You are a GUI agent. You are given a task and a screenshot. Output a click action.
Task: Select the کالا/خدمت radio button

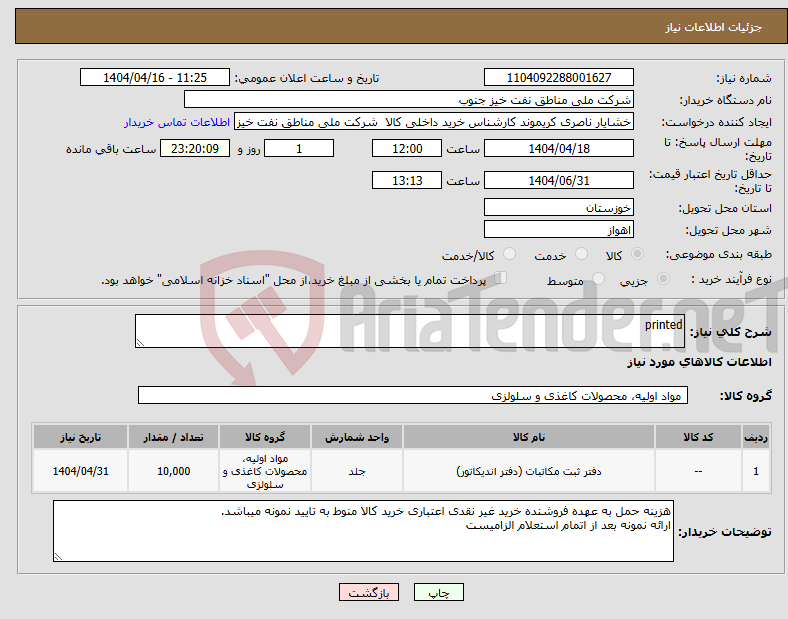[x=509, y=254]
